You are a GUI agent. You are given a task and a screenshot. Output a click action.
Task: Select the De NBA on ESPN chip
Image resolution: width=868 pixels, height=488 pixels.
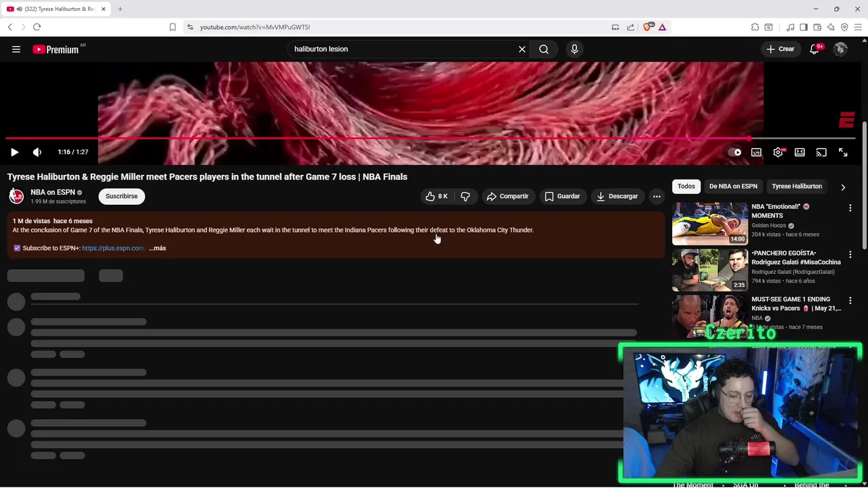(733, 186)
